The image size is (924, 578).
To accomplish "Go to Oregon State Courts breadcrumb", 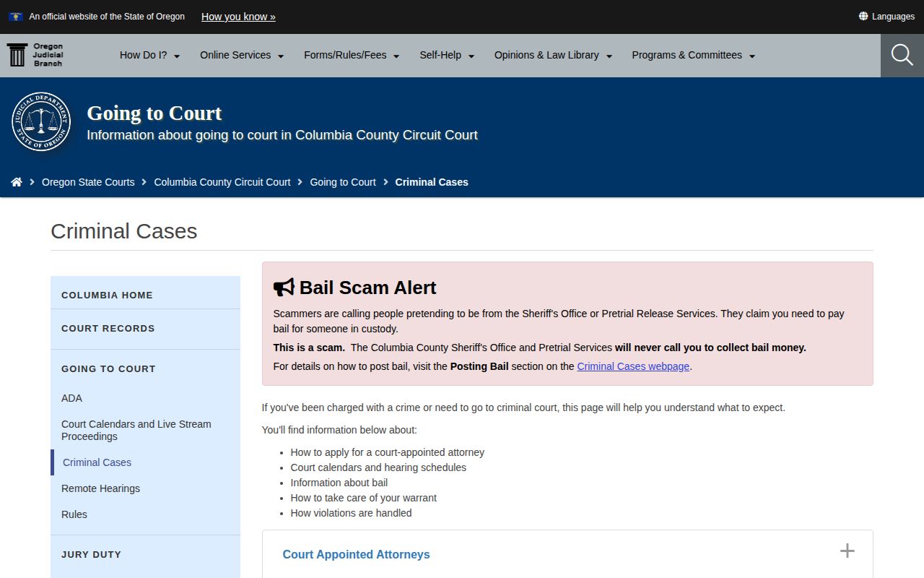I will click(88, 182).
